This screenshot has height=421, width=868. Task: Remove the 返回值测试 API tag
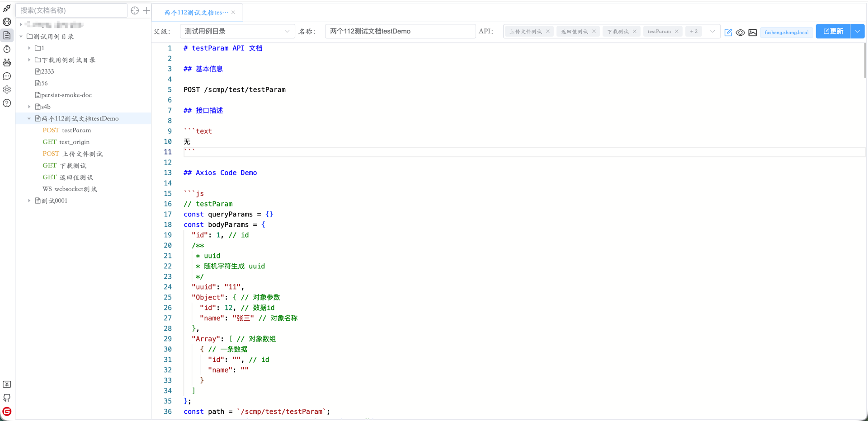[594, 31]
